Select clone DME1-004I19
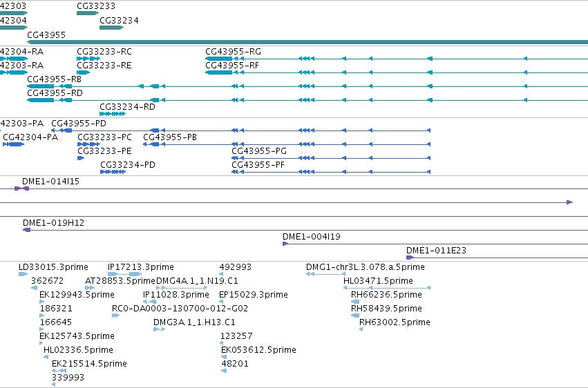The height and width of the screenshot is (388, 588). coord(435,244)
